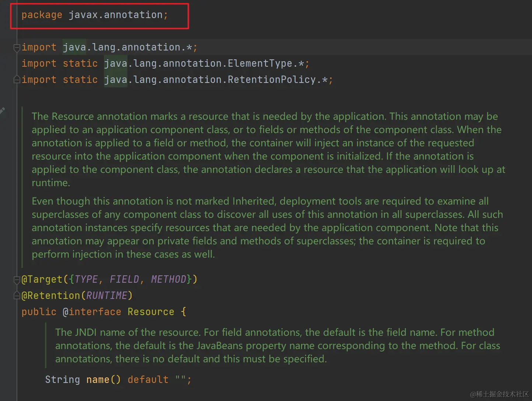The width and height of the screenshot is (532, 401).
Task: Click the public keyword before @interface
Action: click(39, 312)
